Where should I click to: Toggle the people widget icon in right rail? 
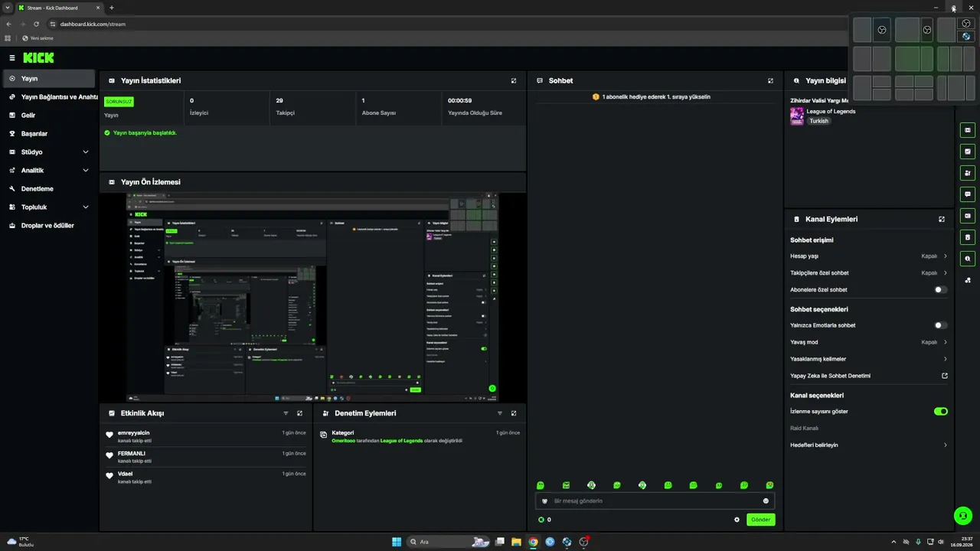pos(968,173)
